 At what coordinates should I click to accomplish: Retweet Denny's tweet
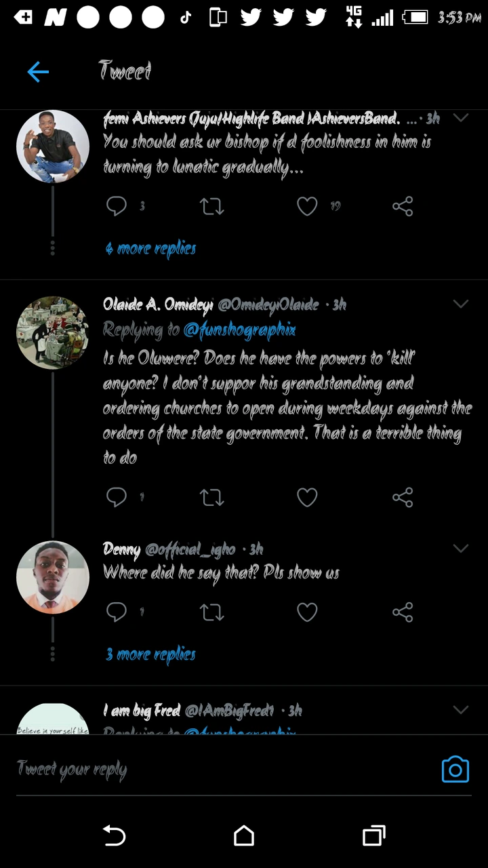(x=212, y=612)
